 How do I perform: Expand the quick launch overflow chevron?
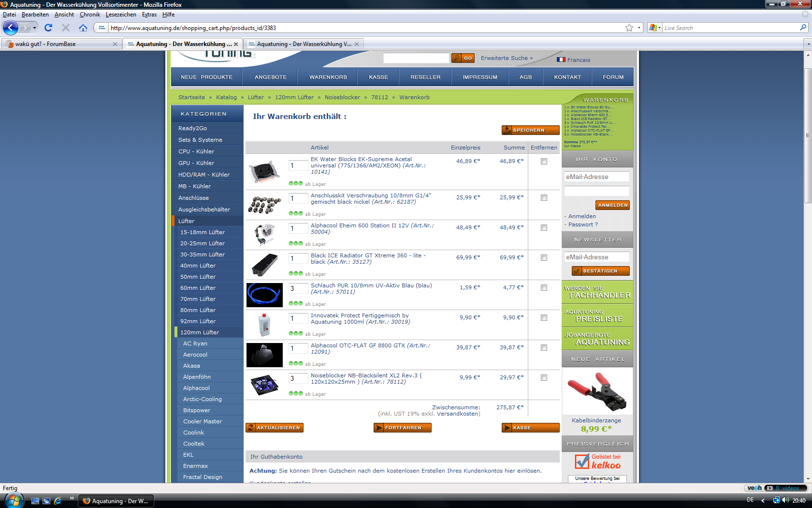[72, 498]
